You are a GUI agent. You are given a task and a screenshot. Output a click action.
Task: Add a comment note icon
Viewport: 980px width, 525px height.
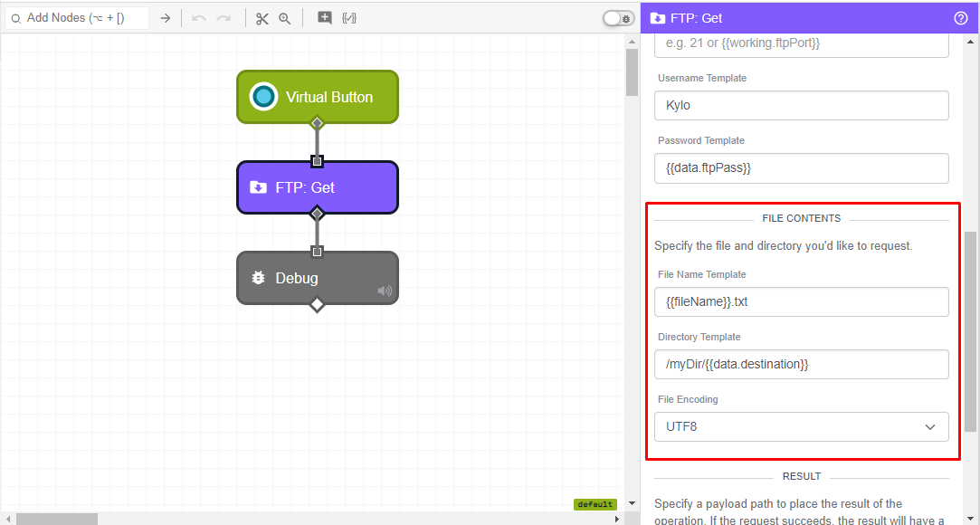pyautogui.click(x=324, y=17)
